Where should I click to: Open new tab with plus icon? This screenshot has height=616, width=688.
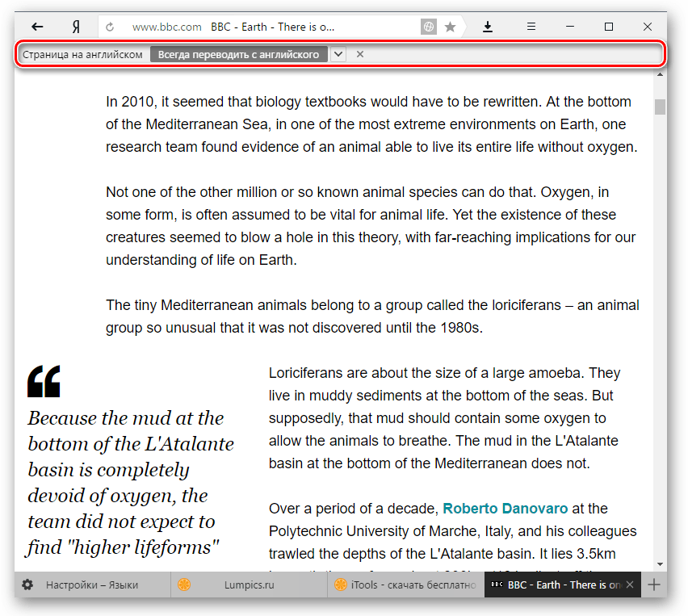pyautogui.click(x=654, y=585)
